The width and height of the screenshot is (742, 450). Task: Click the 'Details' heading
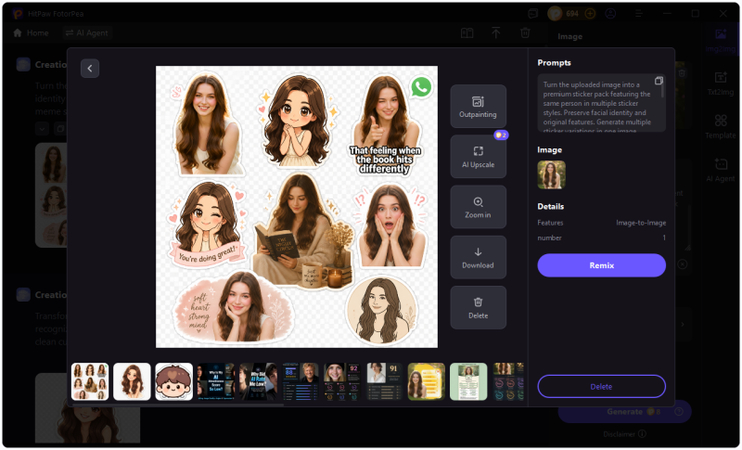(551, 206)
